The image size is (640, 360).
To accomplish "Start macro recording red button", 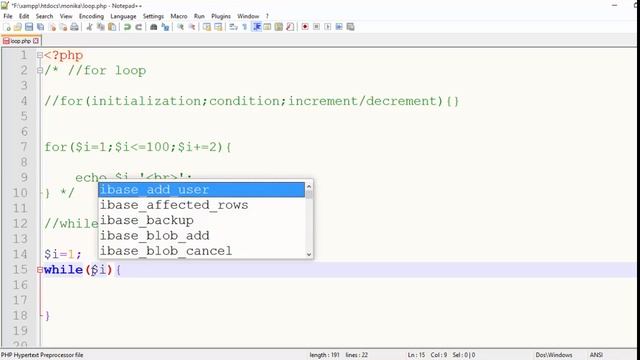I will click(305, 27).
